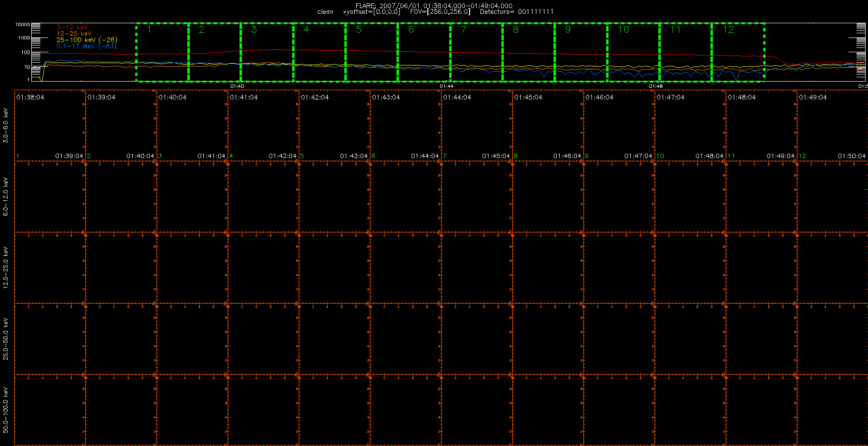Select the '12.0-25.0 keV' row label
Image resolution: width=868 pixels, height=446 pixels.
pyautogui.click(x=6, y=268)
